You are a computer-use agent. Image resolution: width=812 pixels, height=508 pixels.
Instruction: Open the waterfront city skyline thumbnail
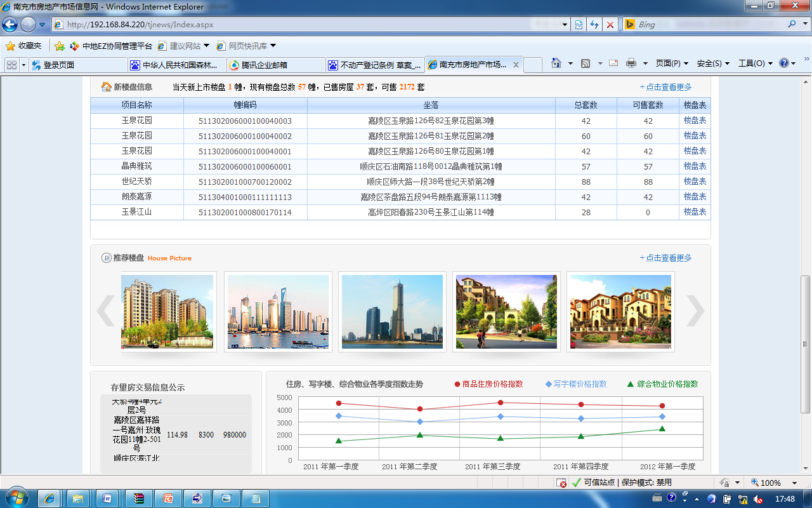[x=278, y=312]
